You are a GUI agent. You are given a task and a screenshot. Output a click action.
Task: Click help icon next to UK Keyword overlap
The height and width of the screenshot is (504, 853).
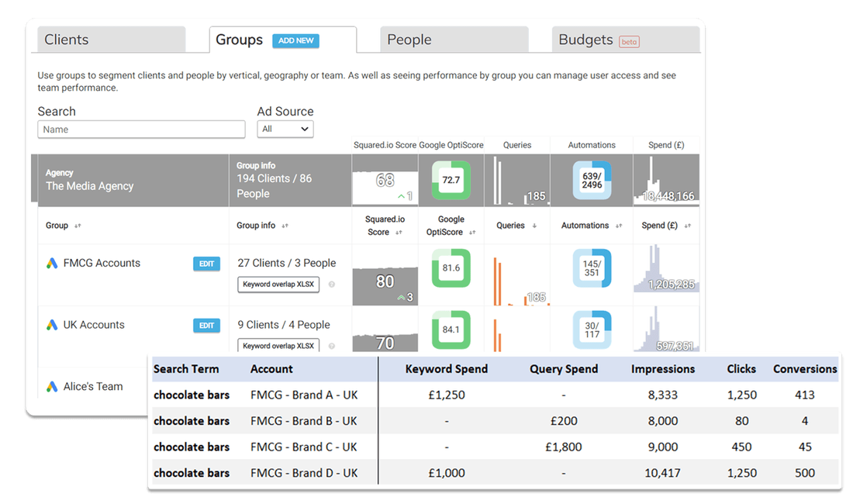(x=332, y=346)
